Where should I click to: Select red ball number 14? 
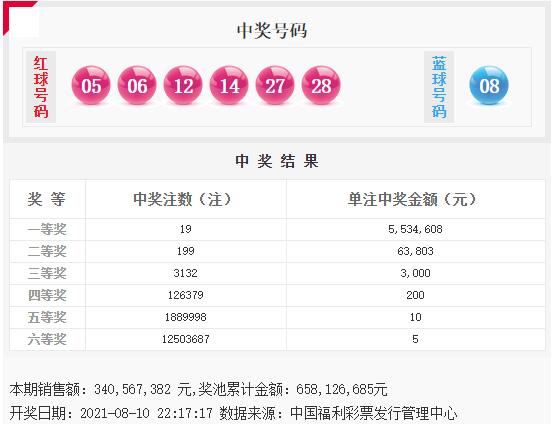(229, 85)
